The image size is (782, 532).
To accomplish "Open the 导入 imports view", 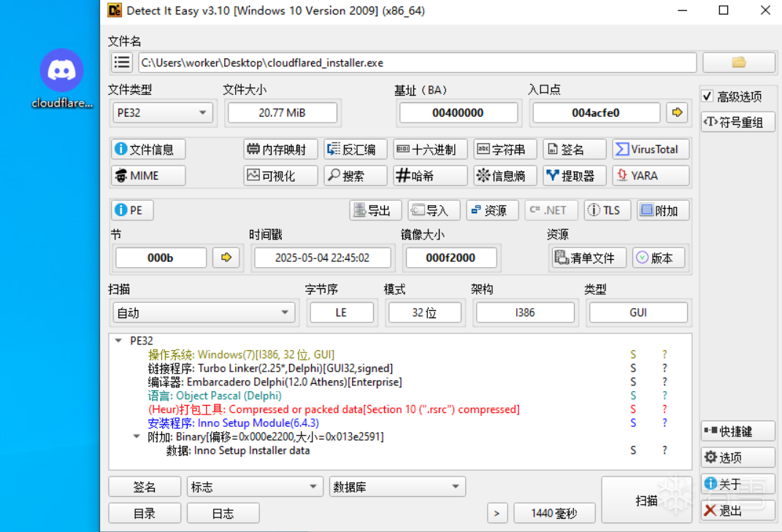I will coord(434,210).
